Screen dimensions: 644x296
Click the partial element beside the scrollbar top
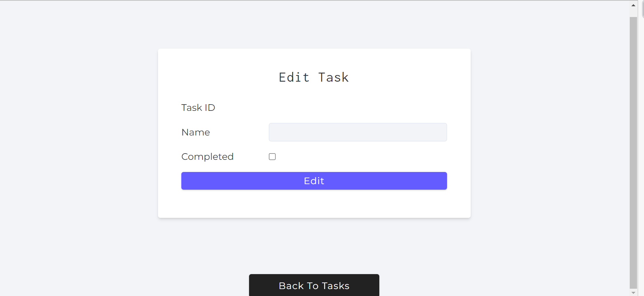coord(643,9)
